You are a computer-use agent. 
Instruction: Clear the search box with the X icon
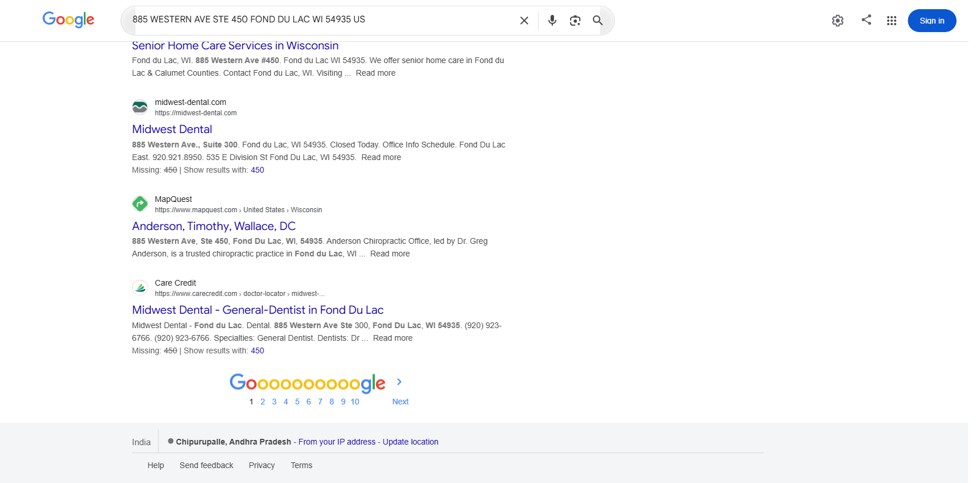point(524,21)
